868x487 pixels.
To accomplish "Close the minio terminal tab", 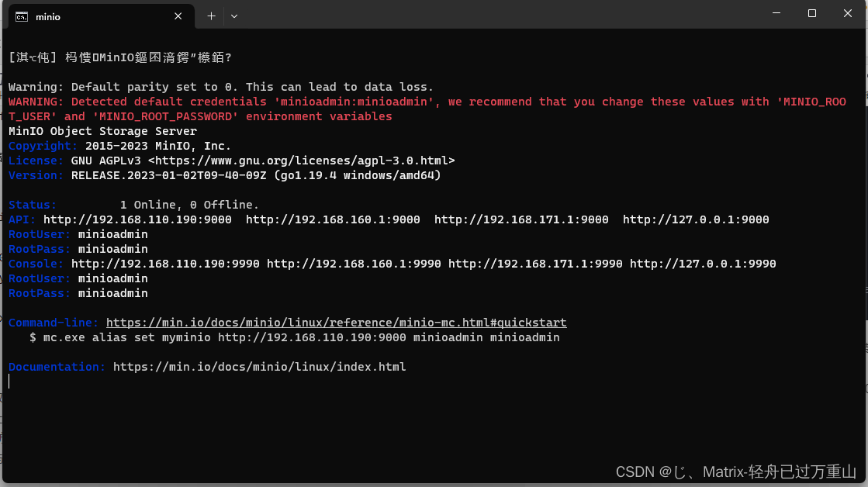I will (178, 16).
